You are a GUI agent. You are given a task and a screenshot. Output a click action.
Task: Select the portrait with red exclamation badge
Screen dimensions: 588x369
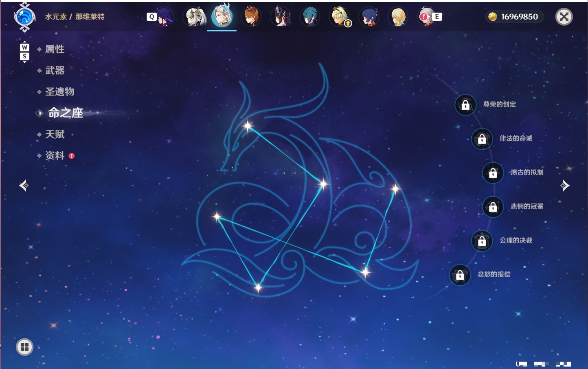pos(426,17)
